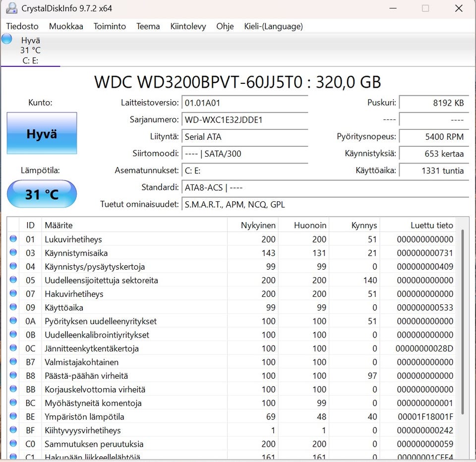Click the blue disk status orb by Hyvä
The image size is (476, 462).
pyautogui.click(x=7, y=39)
